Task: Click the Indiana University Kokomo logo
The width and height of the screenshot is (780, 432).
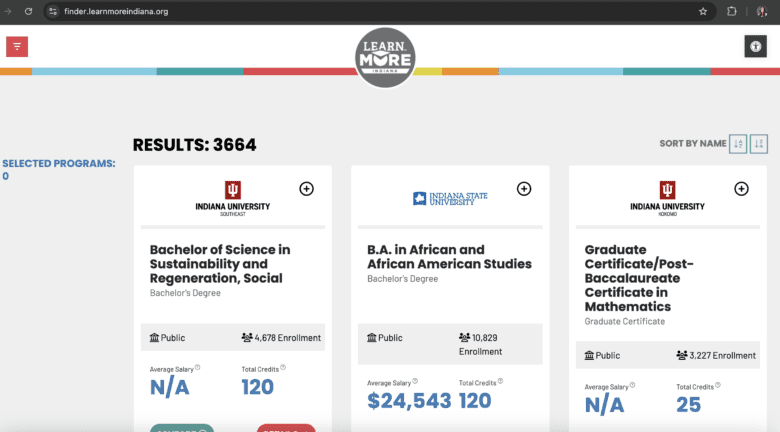Action: pos(667,198)
